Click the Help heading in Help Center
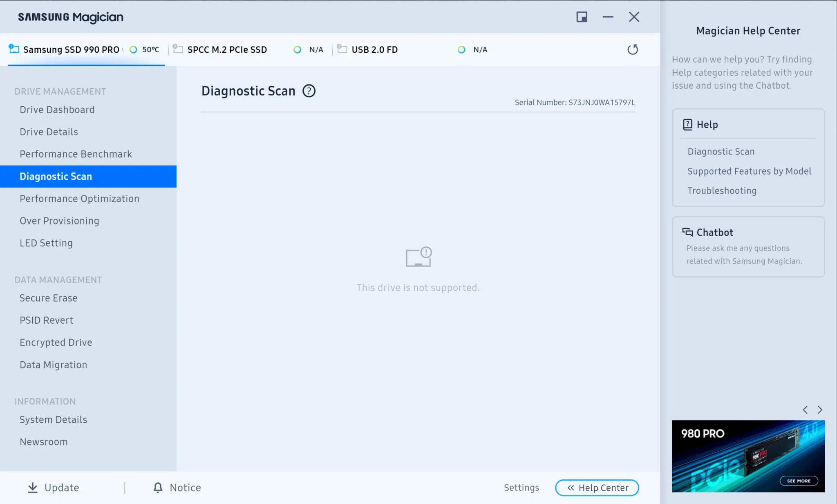 tap(707, 124)
